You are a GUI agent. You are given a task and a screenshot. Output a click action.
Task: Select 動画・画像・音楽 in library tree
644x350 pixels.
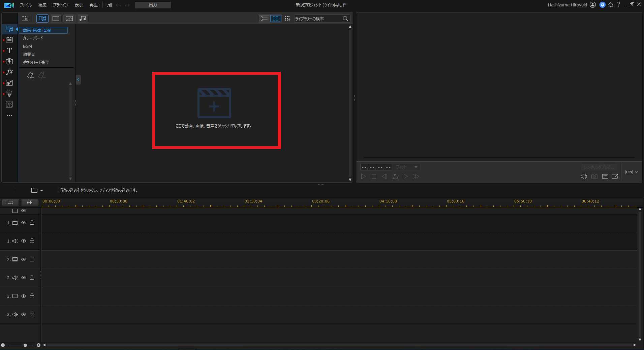click(43, 30)
